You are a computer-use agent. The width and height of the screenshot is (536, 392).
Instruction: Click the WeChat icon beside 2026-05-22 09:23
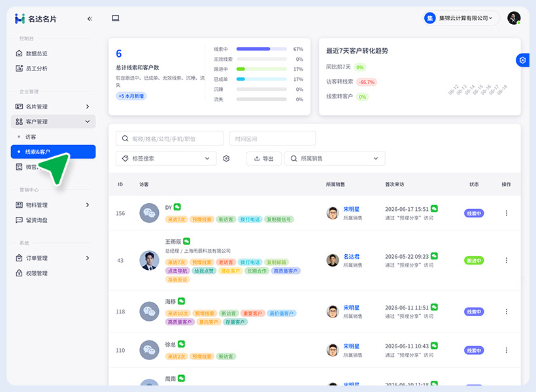click(435, 256)
